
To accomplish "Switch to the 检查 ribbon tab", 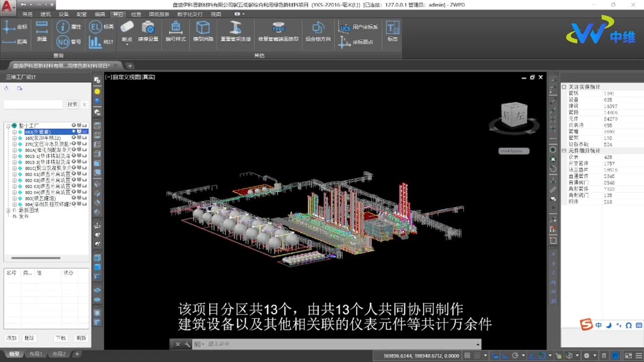I will click(x=136, y=14).
